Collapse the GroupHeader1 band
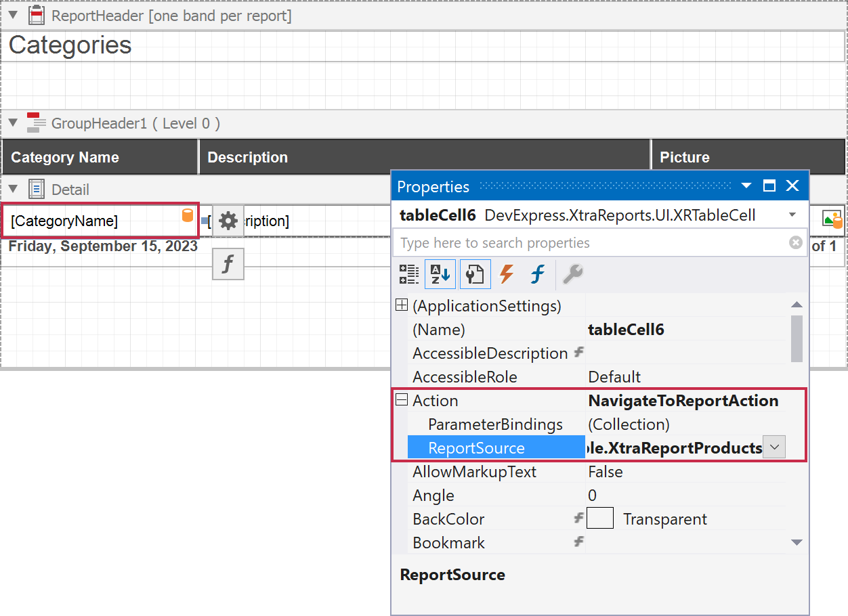This screenshot has height=616, width=848. (x=13, y=123)
